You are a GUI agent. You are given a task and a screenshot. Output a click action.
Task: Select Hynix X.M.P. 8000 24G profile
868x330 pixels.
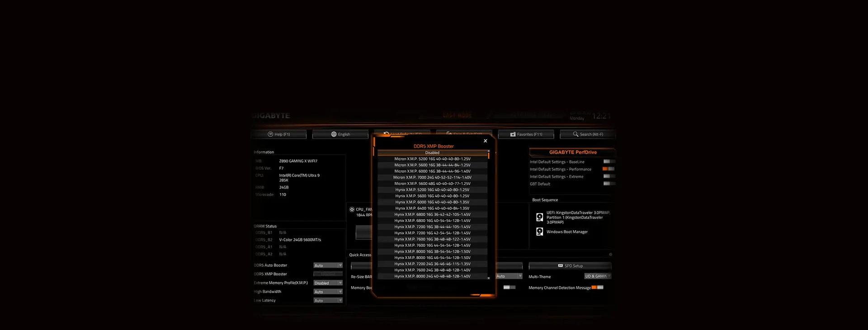tap(432, 276)
